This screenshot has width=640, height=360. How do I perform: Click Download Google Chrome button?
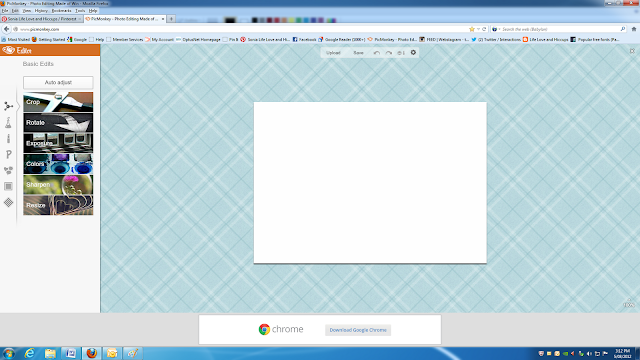point(358,330)
